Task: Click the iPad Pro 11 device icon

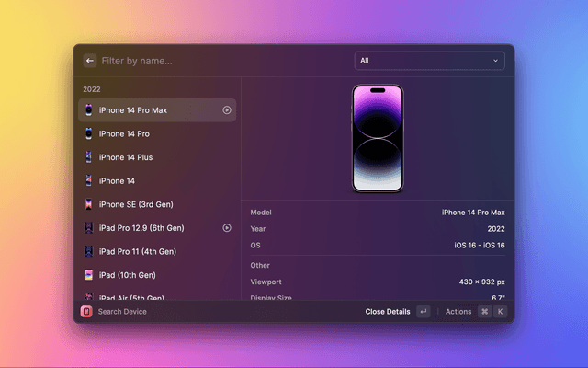Action: point(88,251)
